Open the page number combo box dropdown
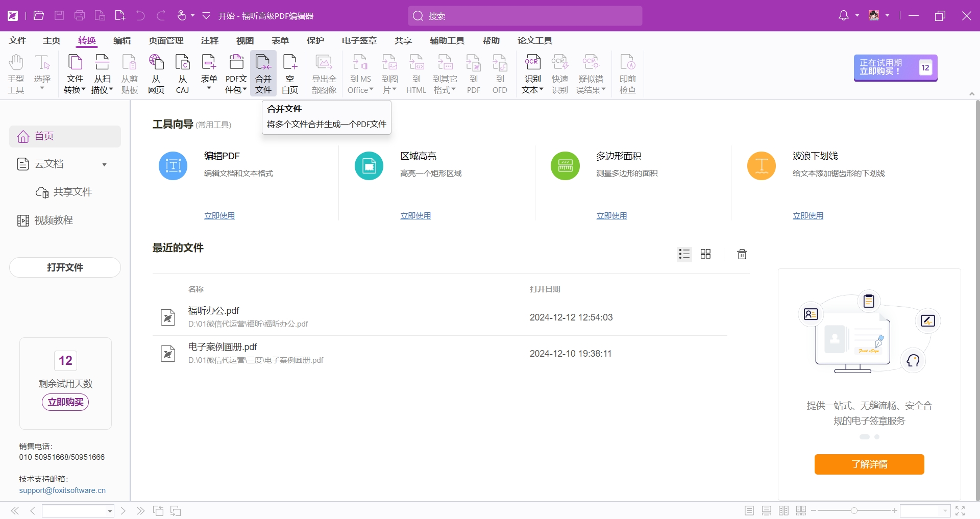Screen dimensions: 980x519 pyautogui.click(x=110, y=511)
